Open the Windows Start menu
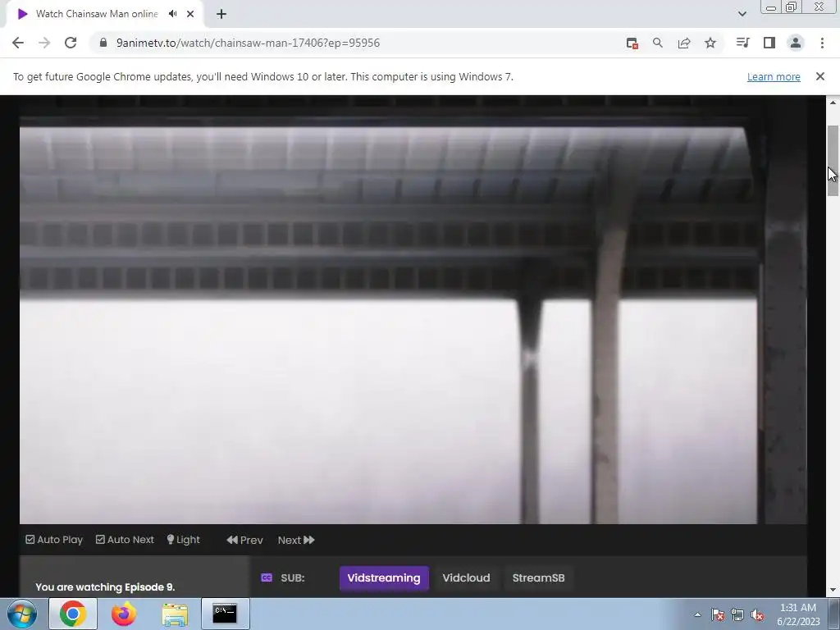This screenshot has width=840, height=630. (x=22, y=614)
